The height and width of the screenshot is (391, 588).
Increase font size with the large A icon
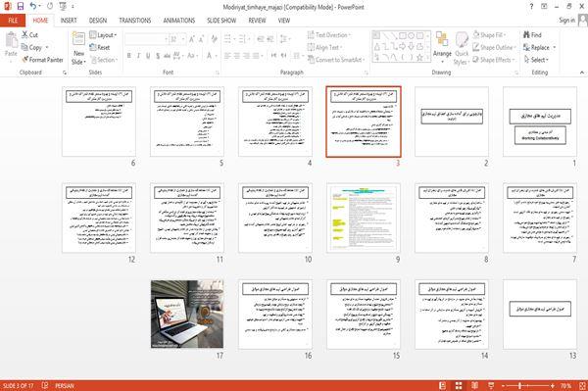tap(192, 39)
